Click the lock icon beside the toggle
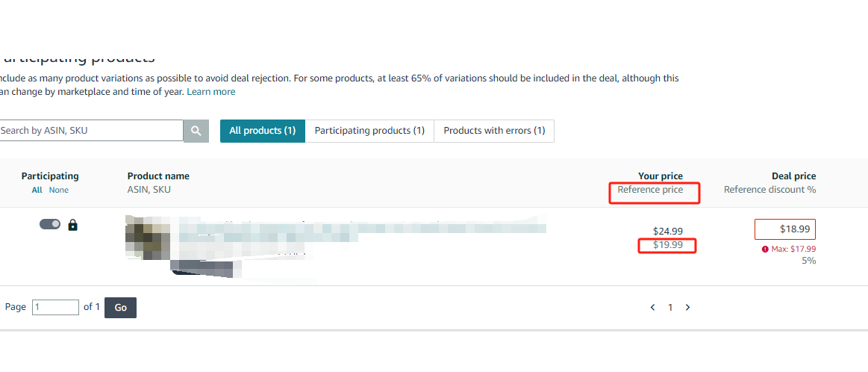Screen dimensions: 868x372 point(72,225)
